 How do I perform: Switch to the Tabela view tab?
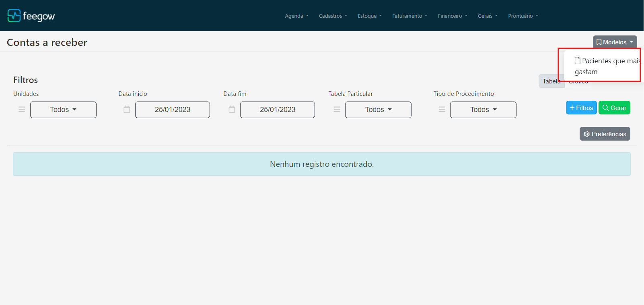[x=551, y=81]
